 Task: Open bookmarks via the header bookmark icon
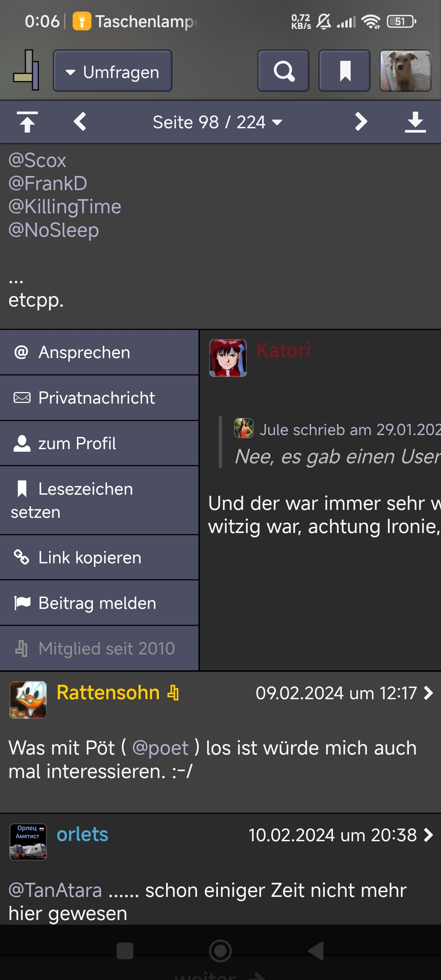pyautogui.click(x=344, y=71)
